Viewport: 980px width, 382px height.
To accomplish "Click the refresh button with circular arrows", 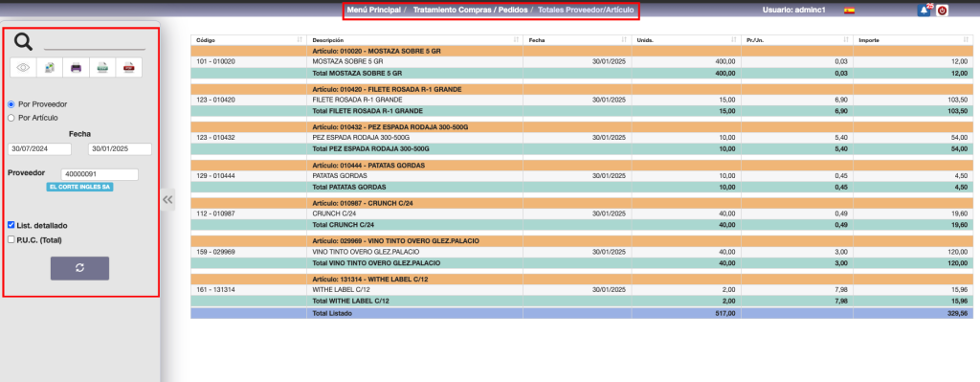I will 80,267.
